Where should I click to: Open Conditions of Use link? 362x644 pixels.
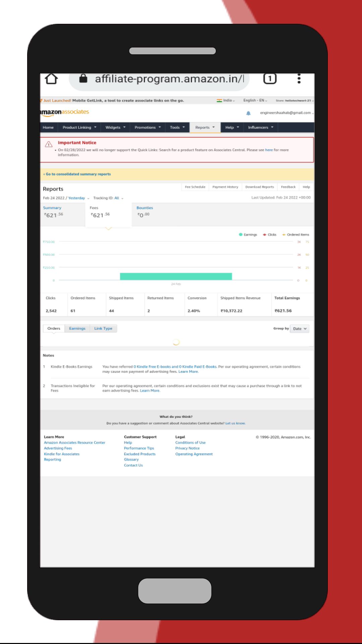[x=190, y=443]
